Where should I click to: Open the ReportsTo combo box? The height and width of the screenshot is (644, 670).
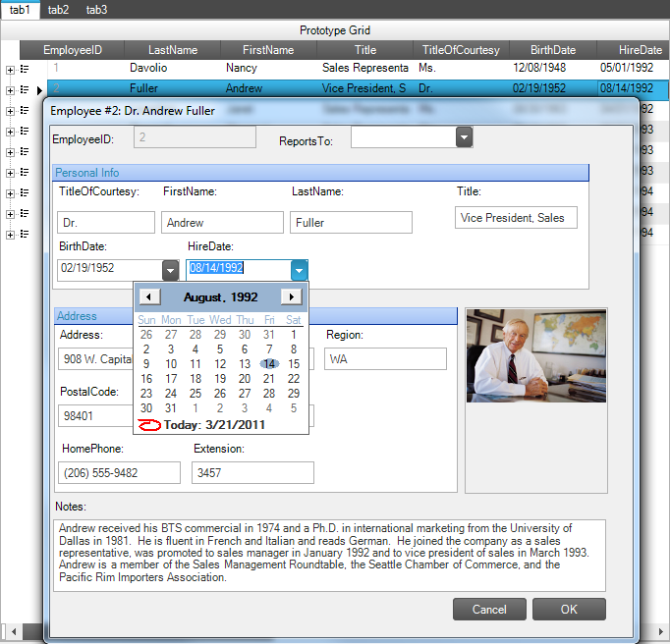point(464,137)
